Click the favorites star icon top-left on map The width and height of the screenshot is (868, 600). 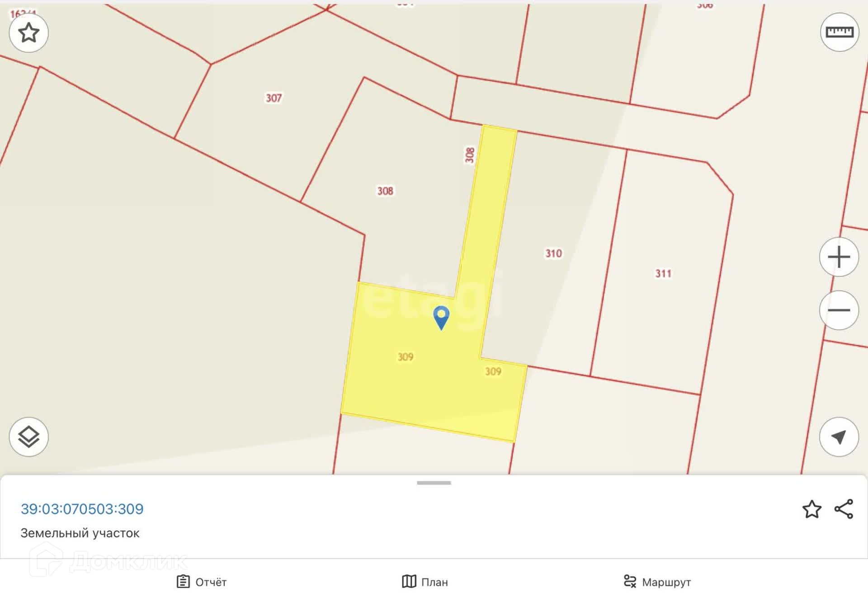28,33
